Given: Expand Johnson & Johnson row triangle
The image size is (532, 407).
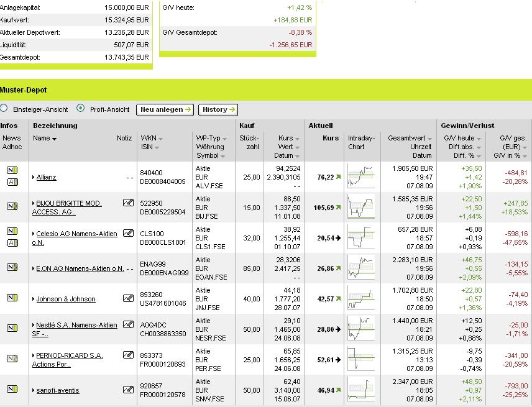Looking at the screenshot, I should click(34, 299).
